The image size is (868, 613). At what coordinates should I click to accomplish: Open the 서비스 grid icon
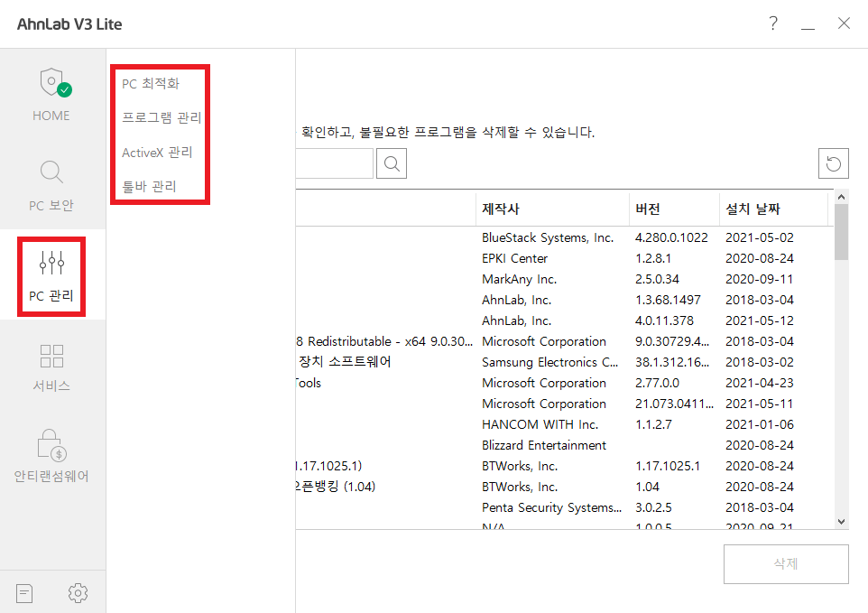pos(51,356)
